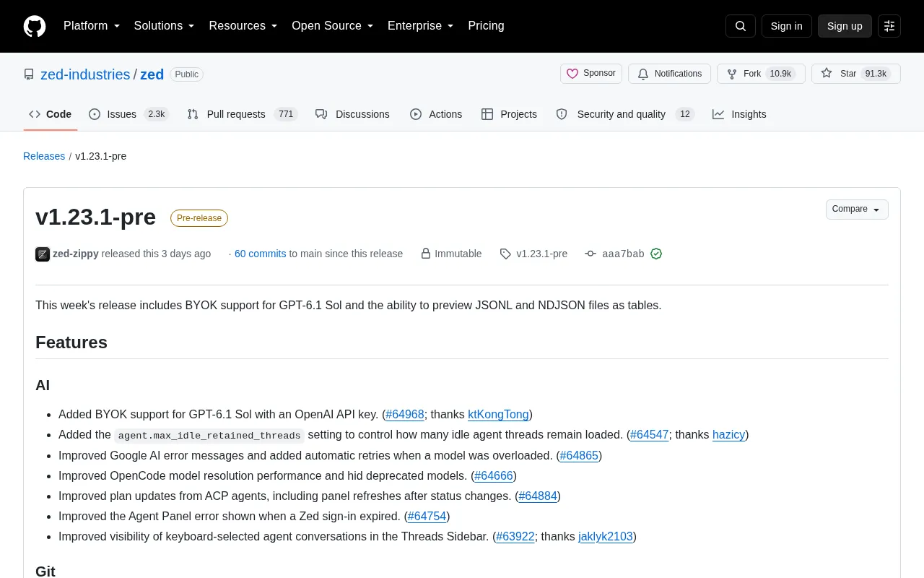Open the Issues tab
This screenshot has width=924, height=578.
coord(128,114)
